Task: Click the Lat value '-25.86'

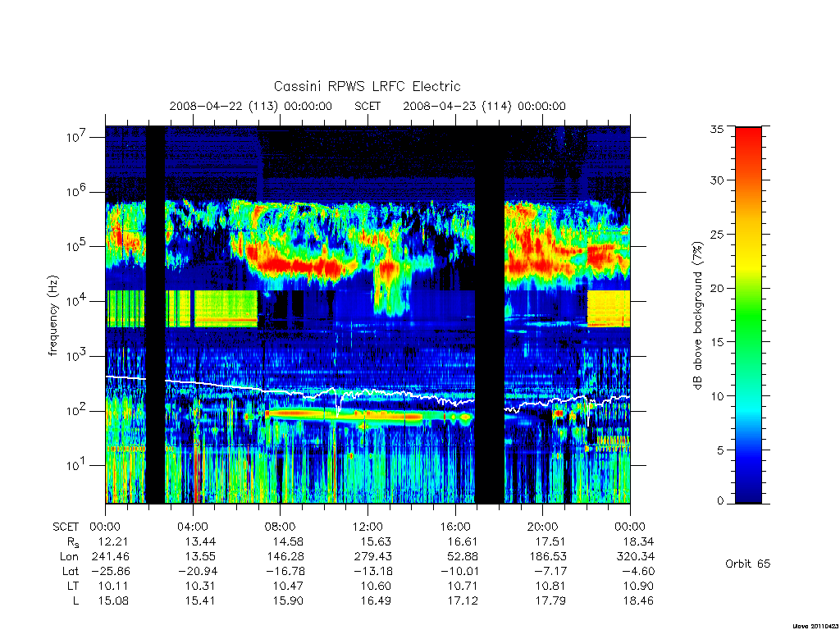Action: pyautogui.click(x=110, y=571)
